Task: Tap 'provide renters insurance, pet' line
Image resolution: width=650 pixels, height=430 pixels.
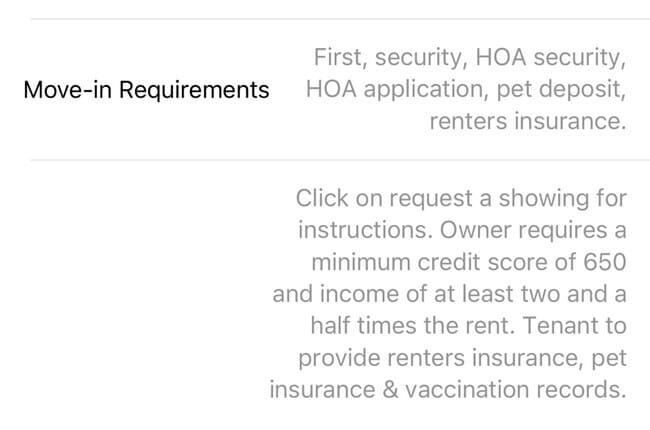Action: pyautogui.click(x=462, y=358)
